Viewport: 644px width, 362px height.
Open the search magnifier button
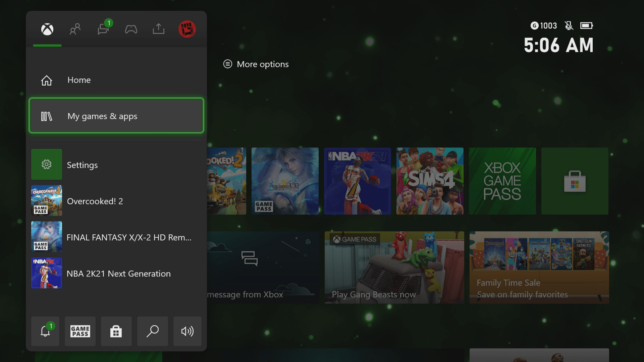(152, 331)
